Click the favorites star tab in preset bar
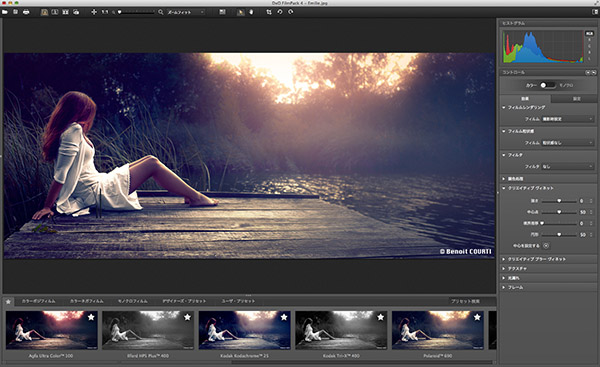The height and width of the screenshot is (367, 600). [x=8, y=302]
